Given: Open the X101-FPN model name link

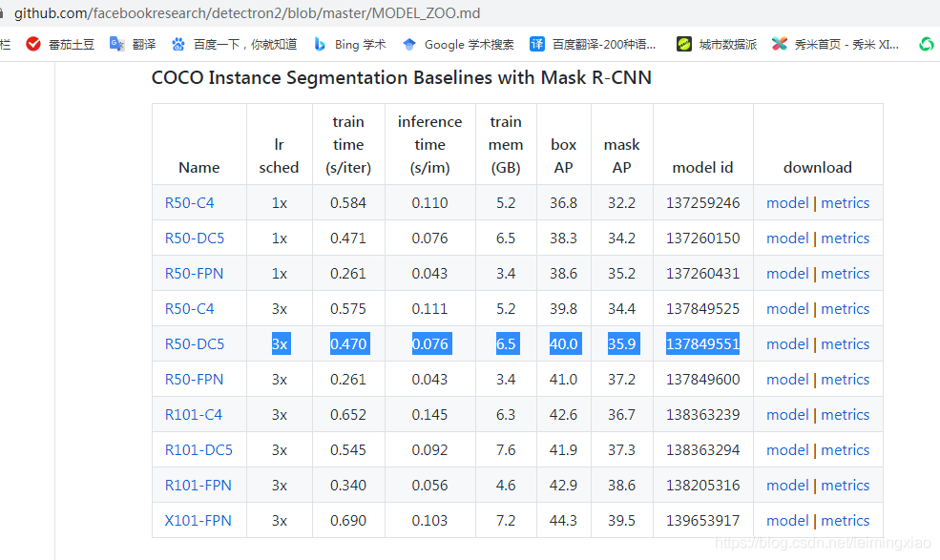Looking at the screenshot, I should click(198, 520).
